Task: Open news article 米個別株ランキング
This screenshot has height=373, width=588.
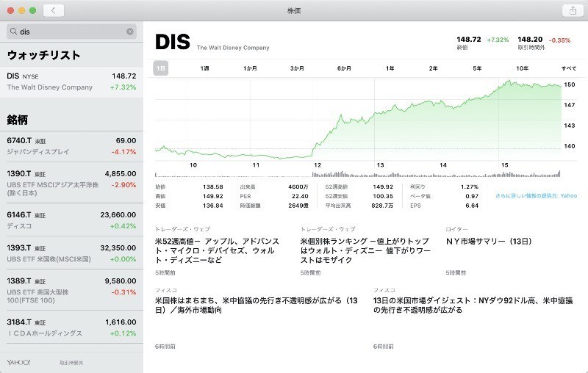Action: (365, 250)
